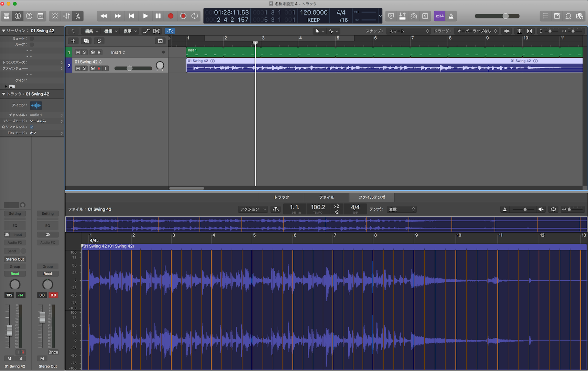This screenshot has height=371, width=588.
Task: Toggle Cycle mode in the control bar
Action: (x=195, y=16)
